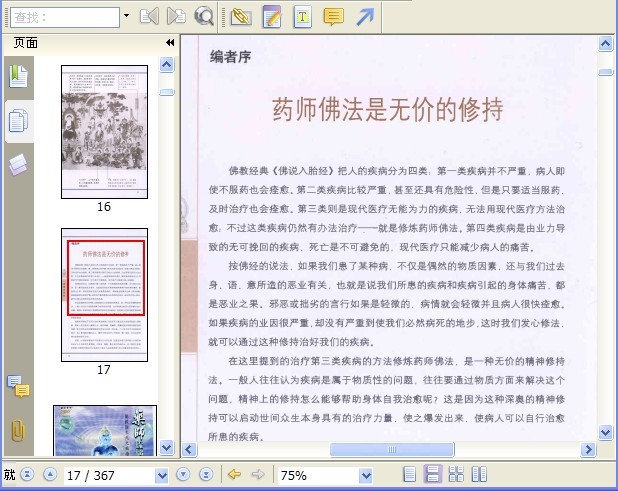This screenshot has height=491, width=618.
Task: Click the 编者序 heading text
Action: point(230,57)
